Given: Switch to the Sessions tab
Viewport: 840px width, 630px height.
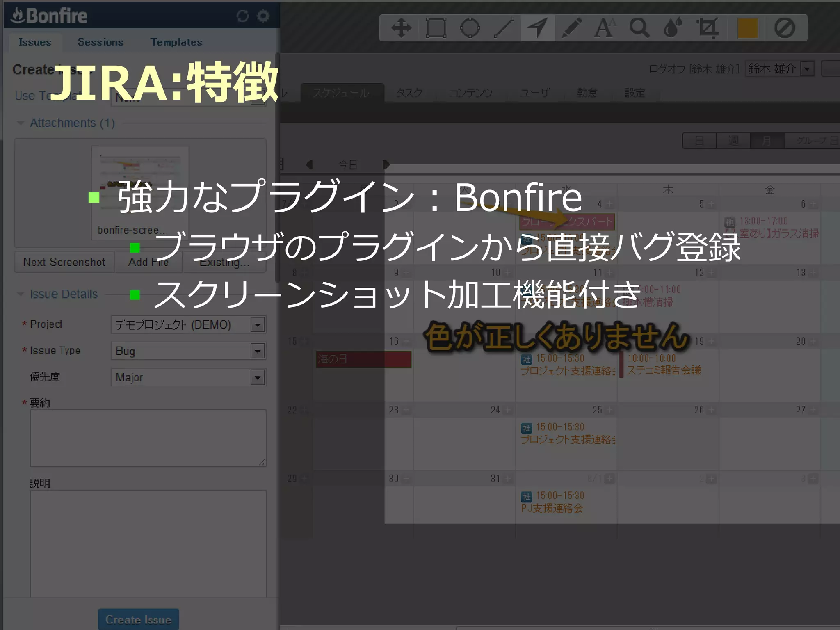Looking at the screenshot, I should pos(100,42).
